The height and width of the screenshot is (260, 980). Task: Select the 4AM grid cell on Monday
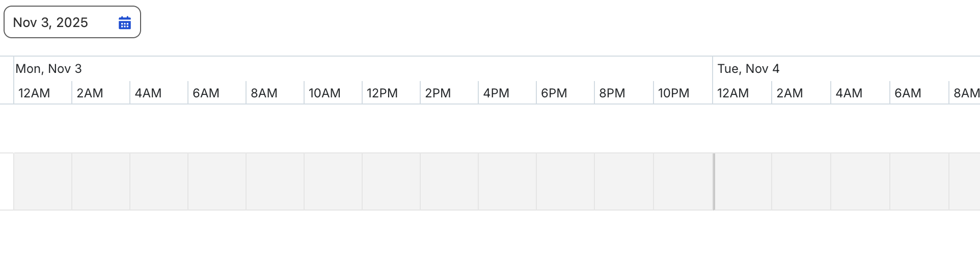(159, 181)
